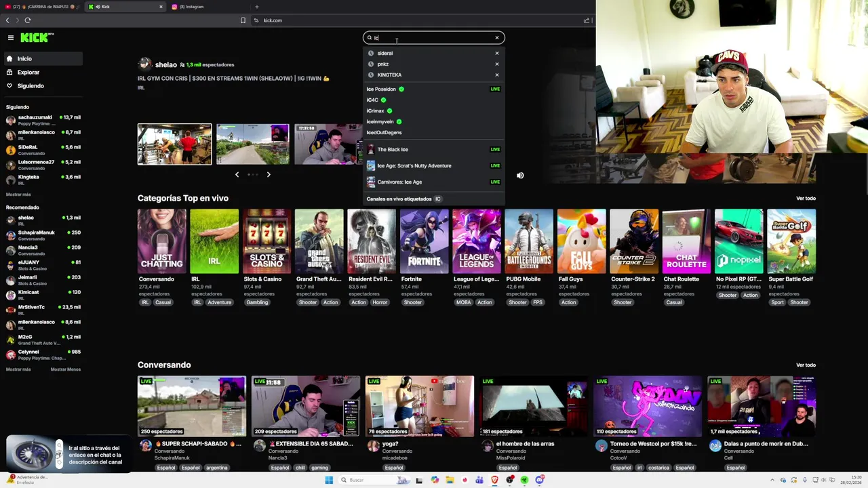The width and height of the screenshot is (868, 488).
Task: Open elJUANY recommended channel
Action: (x=43, y=265)
